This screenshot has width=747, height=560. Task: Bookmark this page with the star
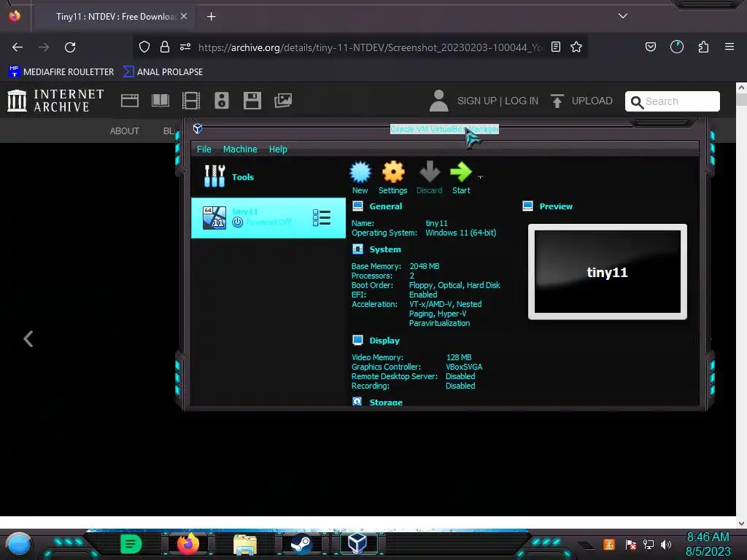point(576,47)
